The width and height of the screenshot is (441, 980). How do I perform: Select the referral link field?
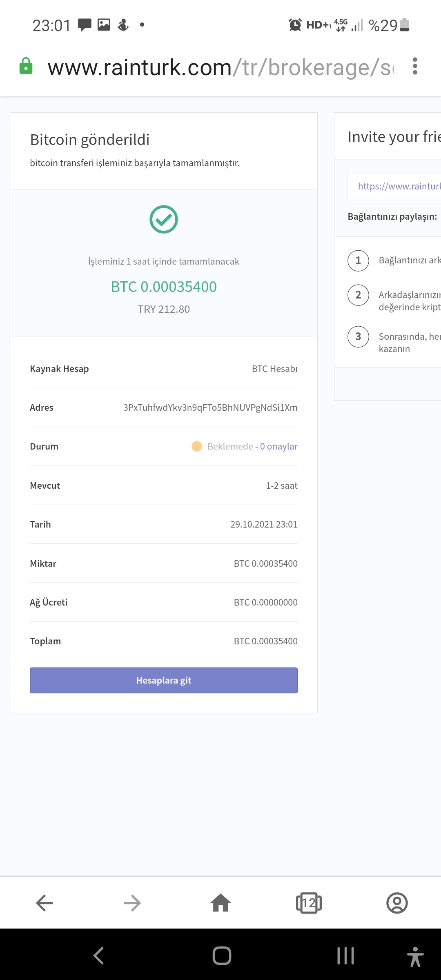pyautogui.click(x=394, y=187)
